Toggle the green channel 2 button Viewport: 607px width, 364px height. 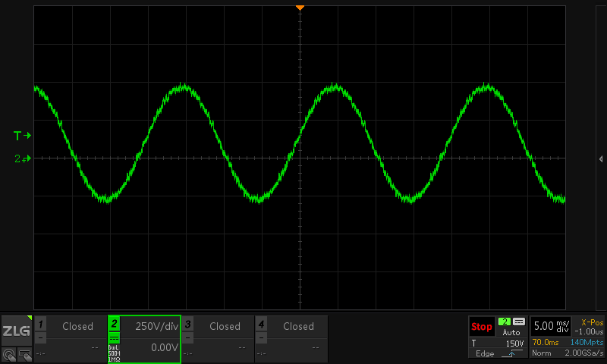(x=115, y=324)
